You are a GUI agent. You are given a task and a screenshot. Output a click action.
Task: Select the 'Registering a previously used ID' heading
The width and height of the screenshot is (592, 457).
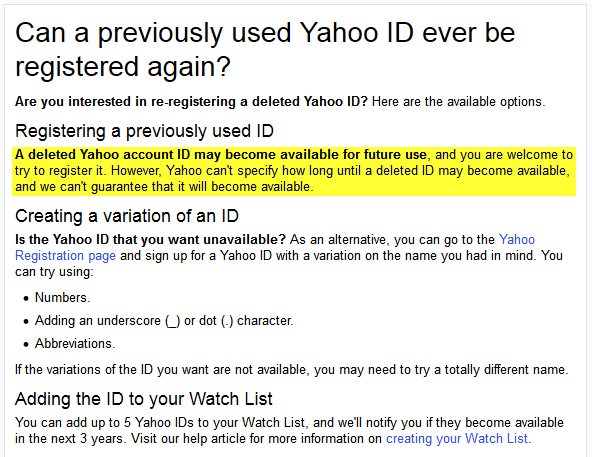(x=144, y=131)
